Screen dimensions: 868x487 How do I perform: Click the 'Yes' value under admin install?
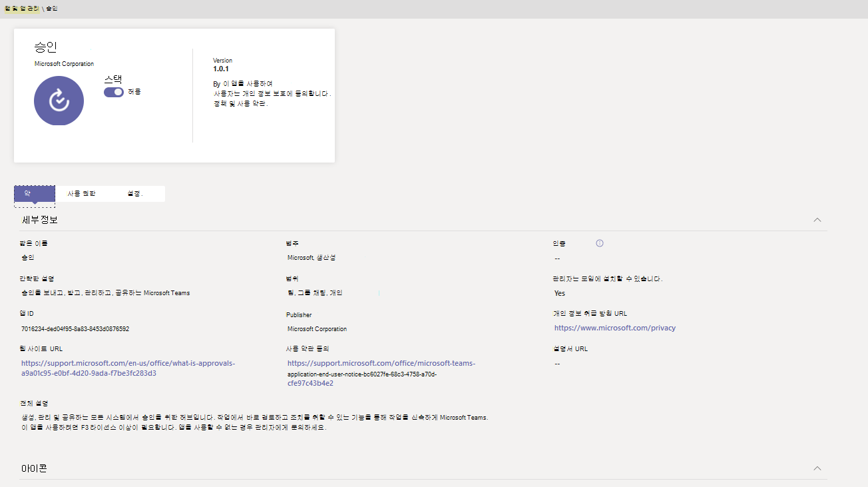tap(560, 293)
